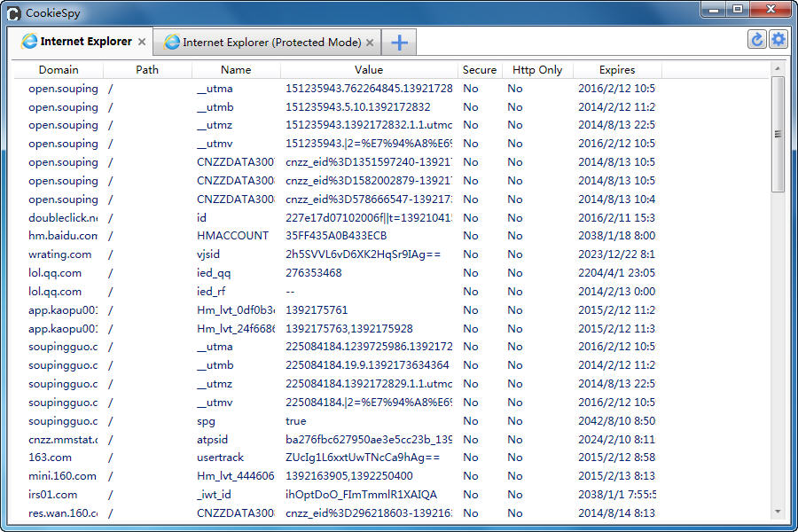This screenshot has width=798, height=532.
Task: Click expiry 2016/2/11 15:3
Action: pos(616,218)
